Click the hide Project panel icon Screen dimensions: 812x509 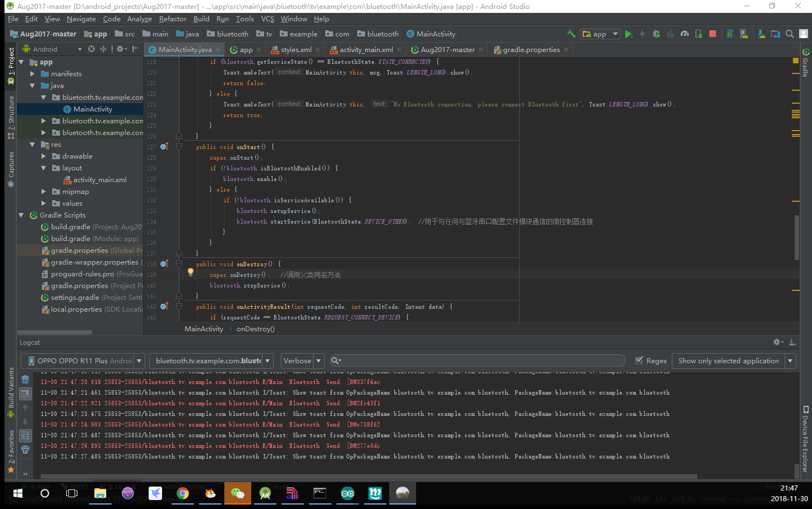136,49
